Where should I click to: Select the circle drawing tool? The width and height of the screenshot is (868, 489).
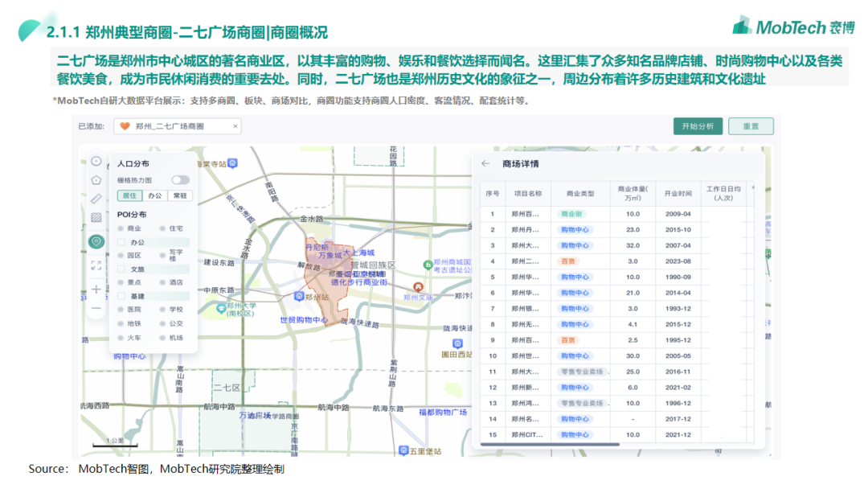tap(96, 161)
